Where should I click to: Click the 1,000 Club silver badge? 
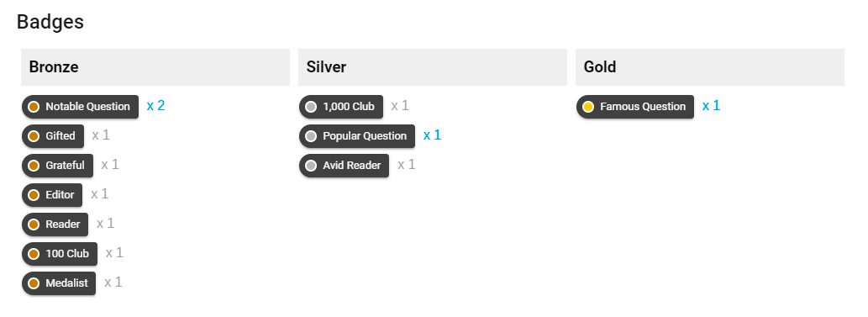[x=341, y=107]
